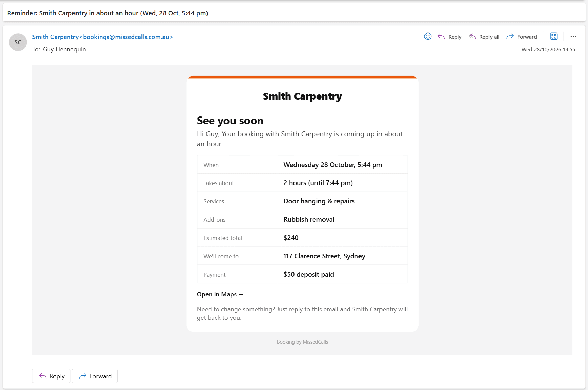Click the Rubbish removal add-on value
This screenshot has width=588, height=390.
309,220
